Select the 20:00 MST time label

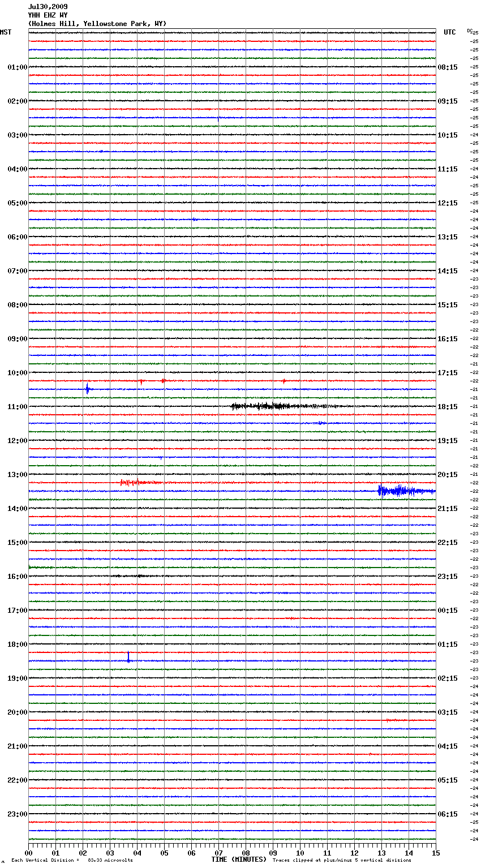point(18,712)
